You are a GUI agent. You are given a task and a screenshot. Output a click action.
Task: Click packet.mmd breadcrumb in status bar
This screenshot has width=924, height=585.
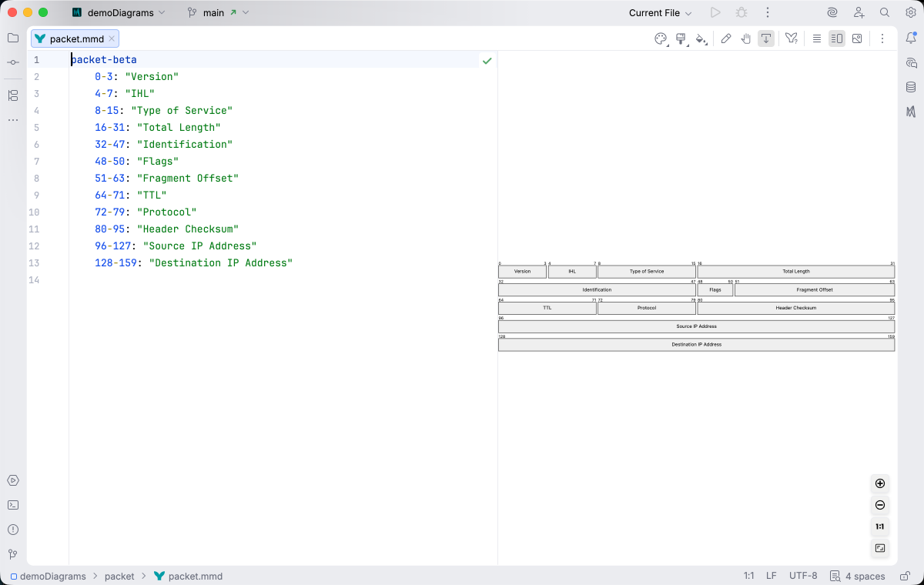tap(188, 576)
